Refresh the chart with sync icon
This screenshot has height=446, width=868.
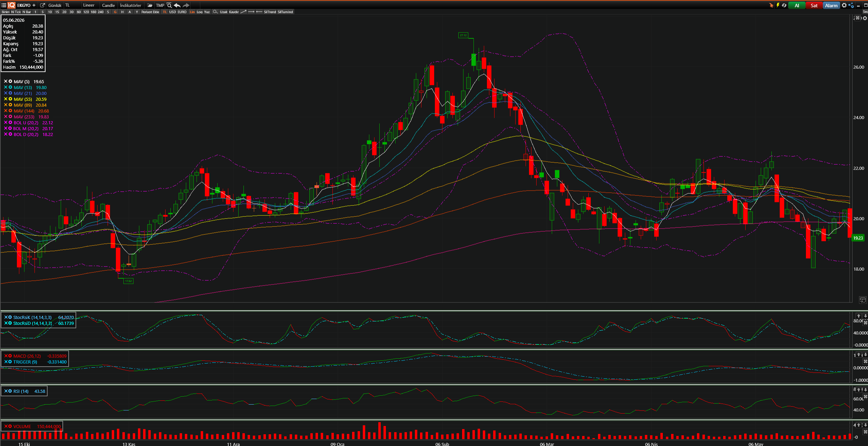(784, 5)
